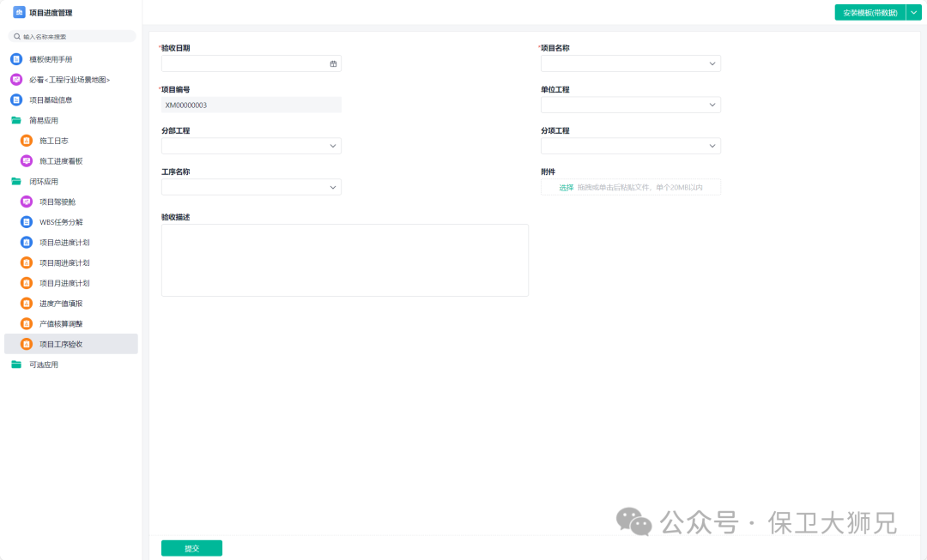
Task: Collapse the 简易应用 folder
Action: point(16,120)
